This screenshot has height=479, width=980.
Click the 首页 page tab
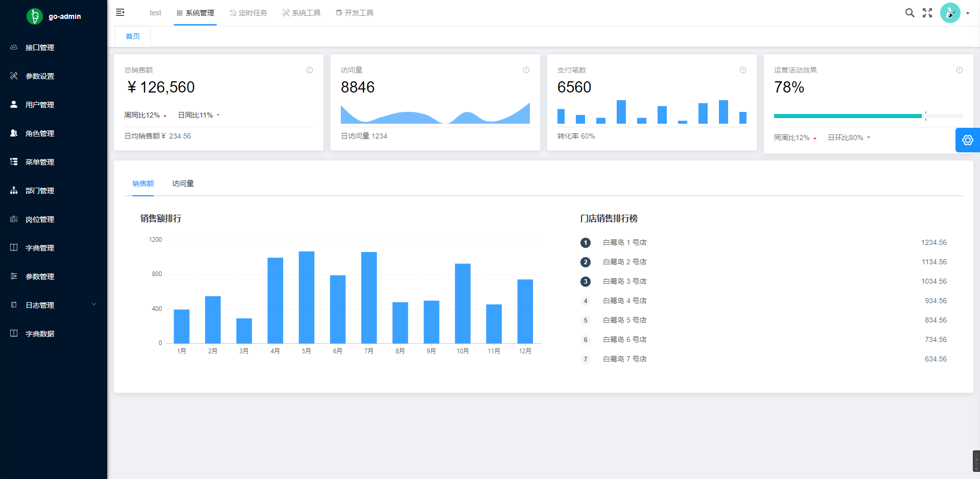133,36
